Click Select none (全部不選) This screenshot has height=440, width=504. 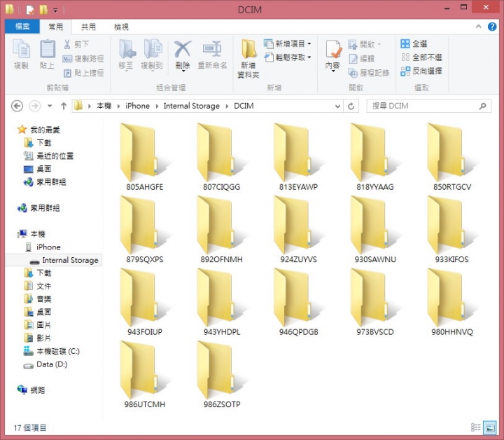(421, 57)
